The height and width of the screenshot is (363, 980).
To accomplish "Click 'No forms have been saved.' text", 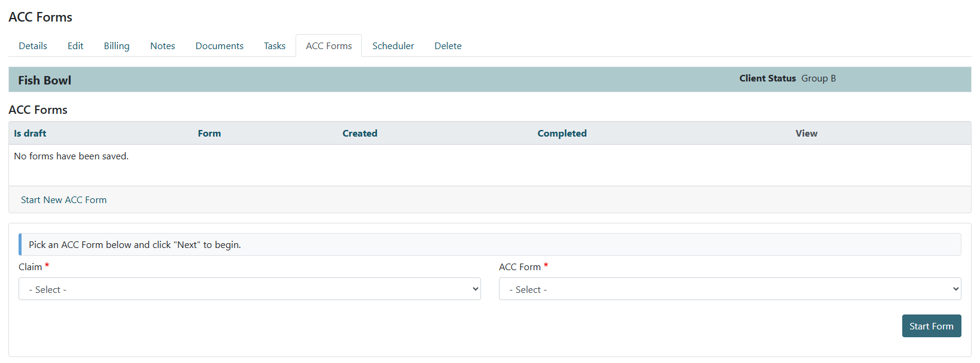I will 71,156.
